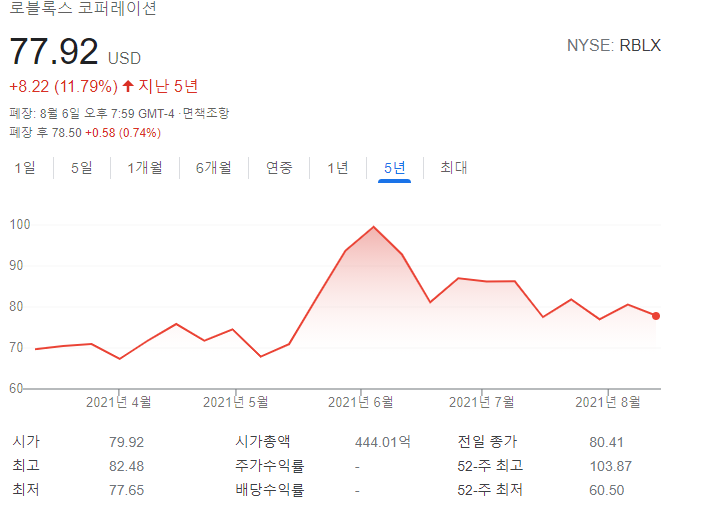Click the 지난 5년 period label
The height and width of the screenshot is (514, 705).
[x=168, y=86]
